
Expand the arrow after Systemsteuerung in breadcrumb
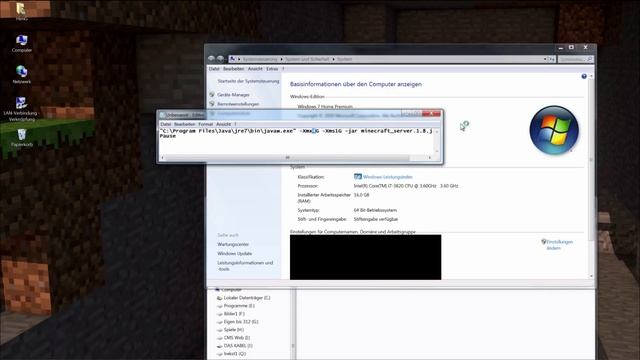pyautogui.click(x=281, y=59)
